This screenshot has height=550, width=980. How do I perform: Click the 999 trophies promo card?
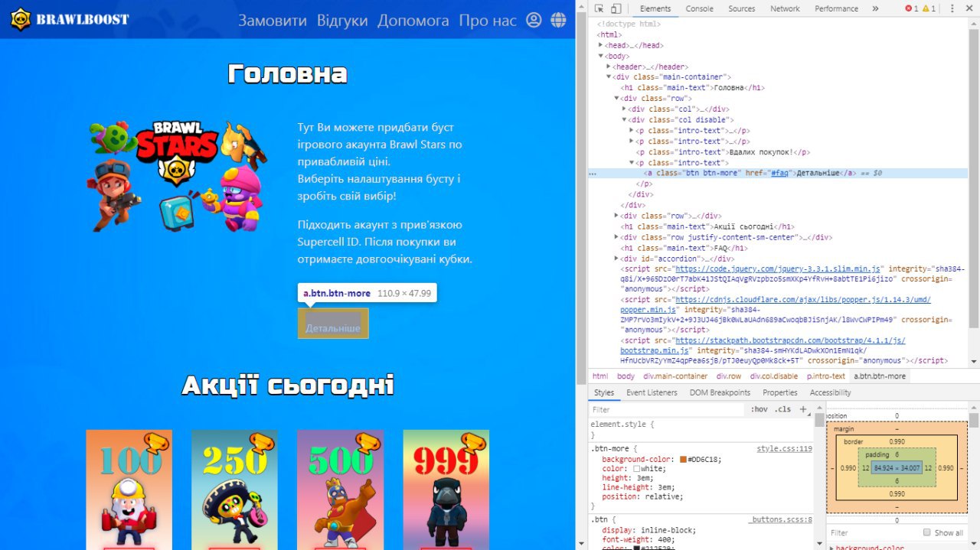pyautogui.click(x=446, y=490)
